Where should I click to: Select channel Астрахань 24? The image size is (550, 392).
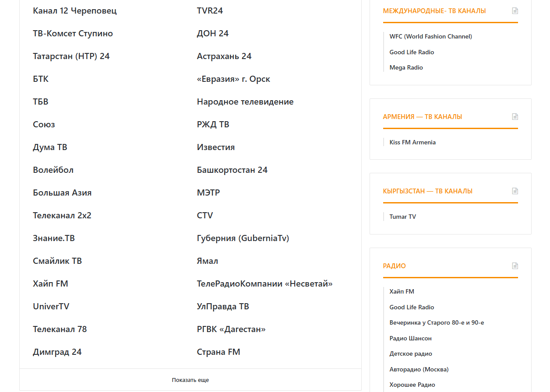(224, 56)
